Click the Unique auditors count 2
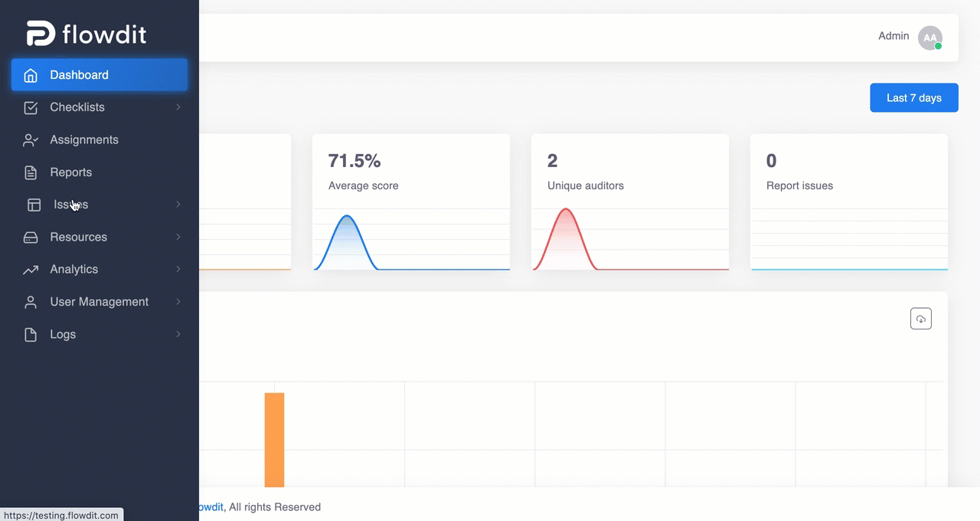Viewport: 980px width, 521px height. (x=553, y=161)
